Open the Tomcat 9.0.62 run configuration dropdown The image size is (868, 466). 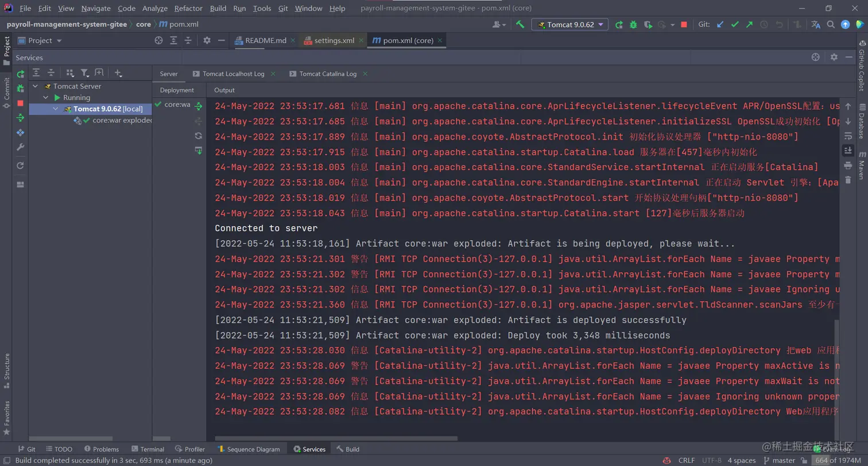pyautogui.click(x=569, y=25)
